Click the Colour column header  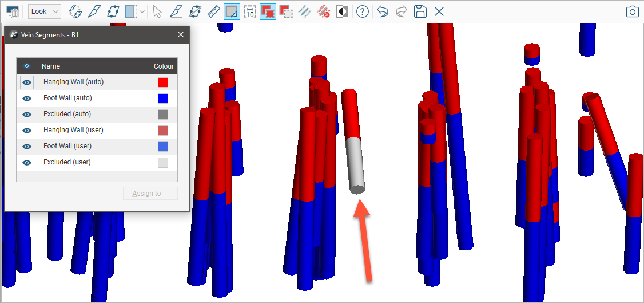tap(164, 66)
